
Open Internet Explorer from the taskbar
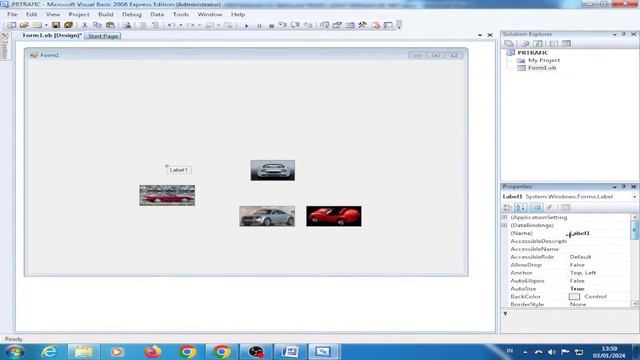pos(49,351)
